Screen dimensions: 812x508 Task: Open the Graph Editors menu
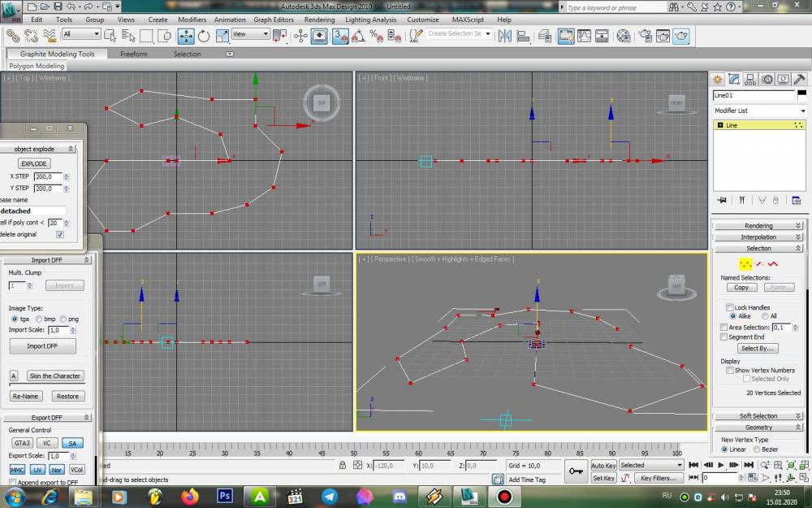coord(274,20)
